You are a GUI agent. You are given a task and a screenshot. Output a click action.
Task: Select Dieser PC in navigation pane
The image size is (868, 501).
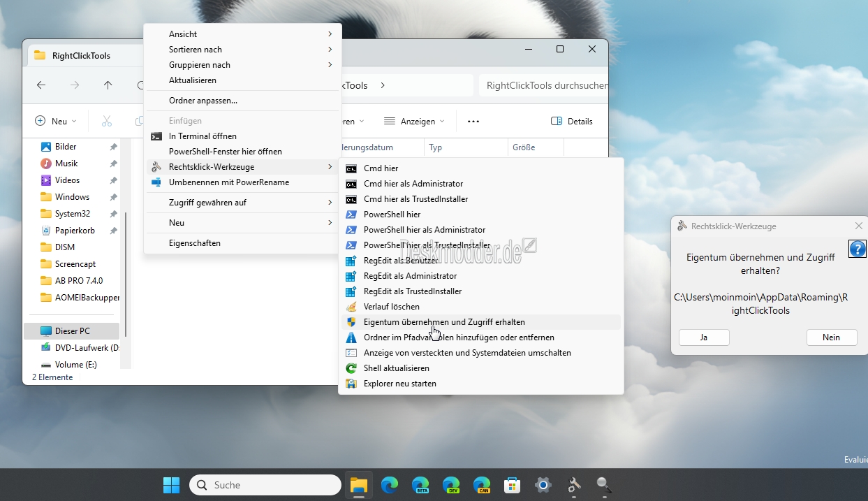point(72,331)
